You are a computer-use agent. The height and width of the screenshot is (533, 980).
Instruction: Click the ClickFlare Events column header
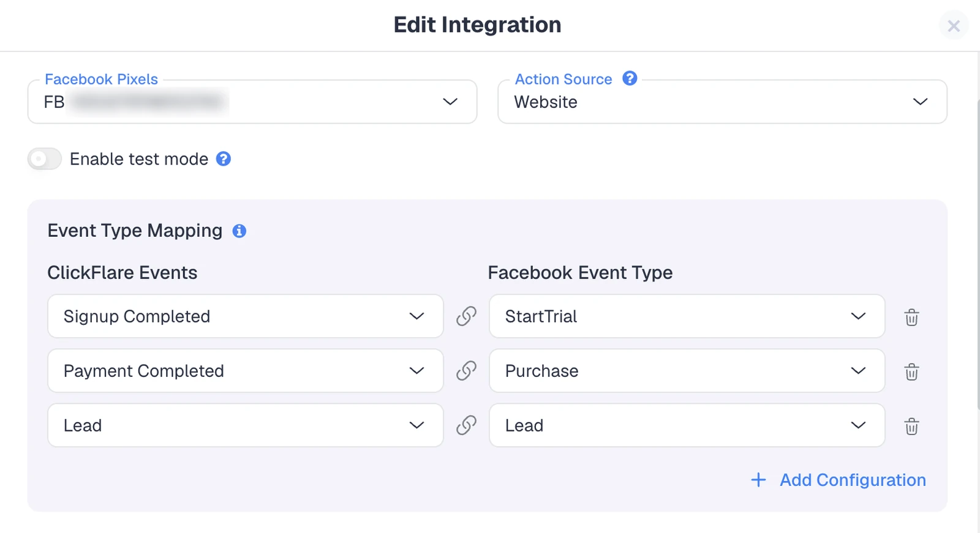[123, 272]
